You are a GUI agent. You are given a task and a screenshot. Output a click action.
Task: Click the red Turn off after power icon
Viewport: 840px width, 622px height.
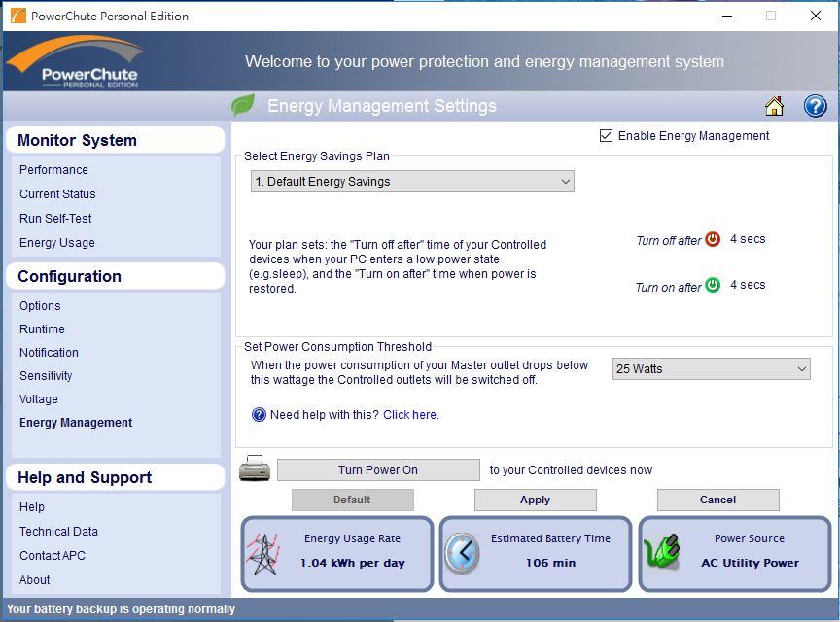click(713, 239)
